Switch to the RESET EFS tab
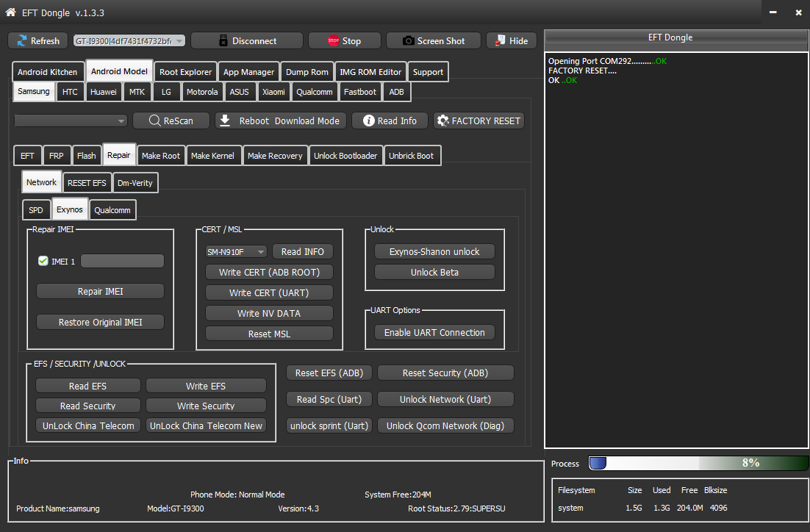Viewport: 810px width, 532px height. point(87,183)
